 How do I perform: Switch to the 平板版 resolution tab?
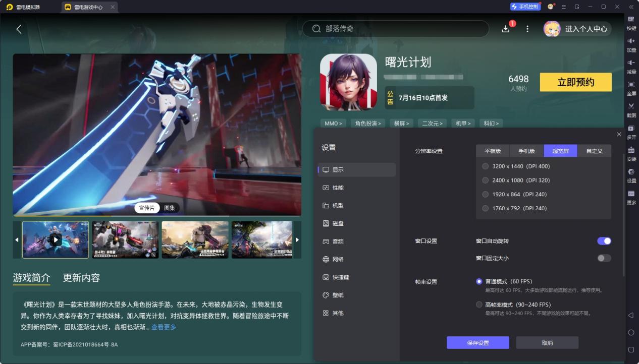coord(493,151)
